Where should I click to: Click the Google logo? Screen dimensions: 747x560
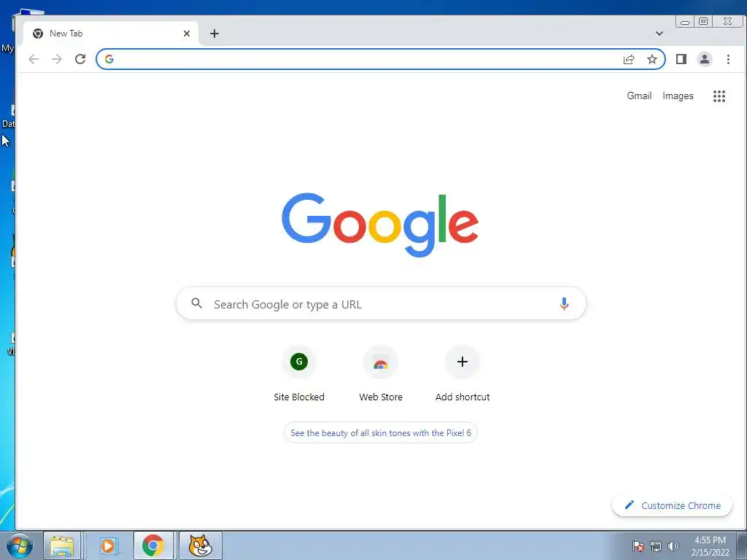point(379,225)
